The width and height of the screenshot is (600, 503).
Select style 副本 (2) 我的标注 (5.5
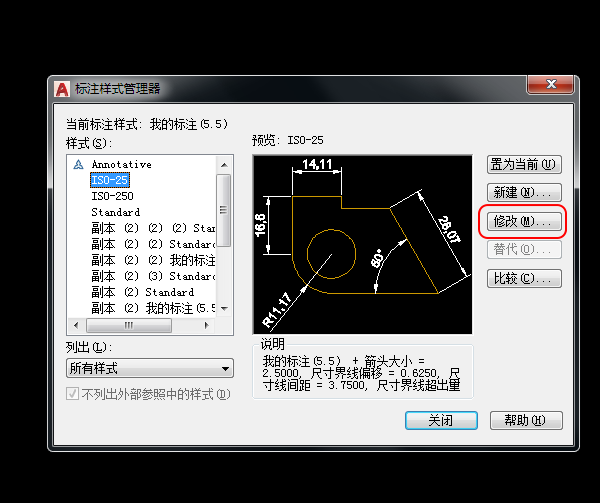pos(153,308)
